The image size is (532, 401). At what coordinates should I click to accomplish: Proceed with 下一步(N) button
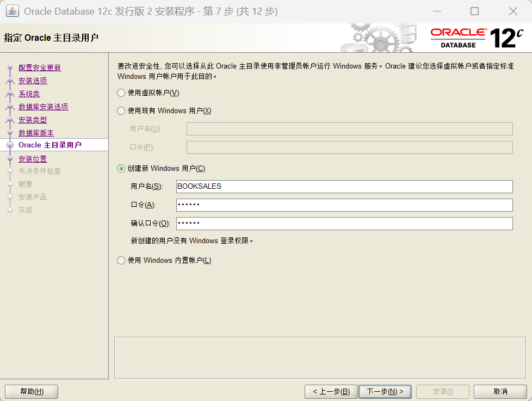(x=385, y=392)
